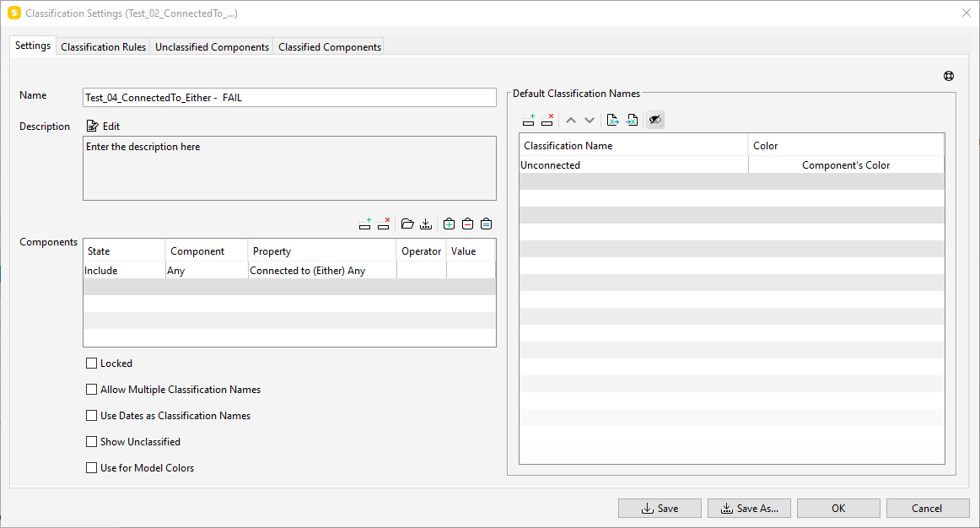Click the Save As... button
980x528 pixels.
750,508
